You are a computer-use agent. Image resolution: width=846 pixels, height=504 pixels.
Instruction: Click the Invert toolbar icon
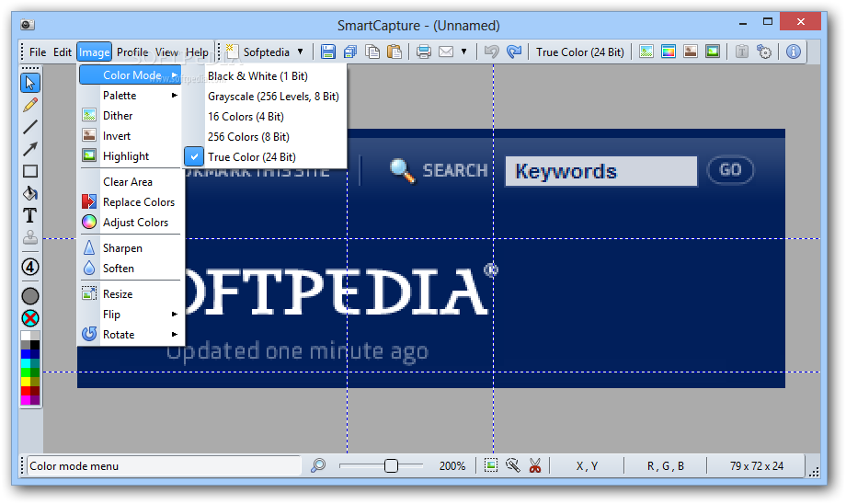[691, 52]
